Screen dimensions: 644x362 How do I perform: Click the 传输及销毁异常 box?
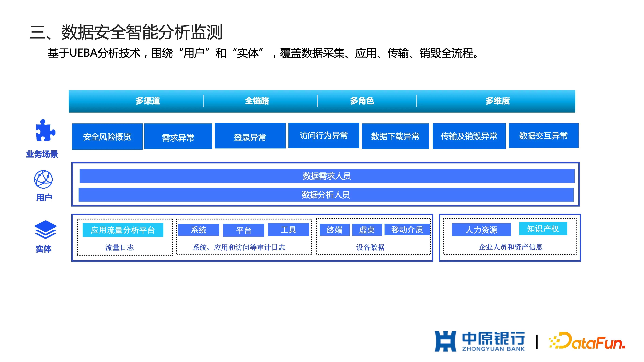469,136
